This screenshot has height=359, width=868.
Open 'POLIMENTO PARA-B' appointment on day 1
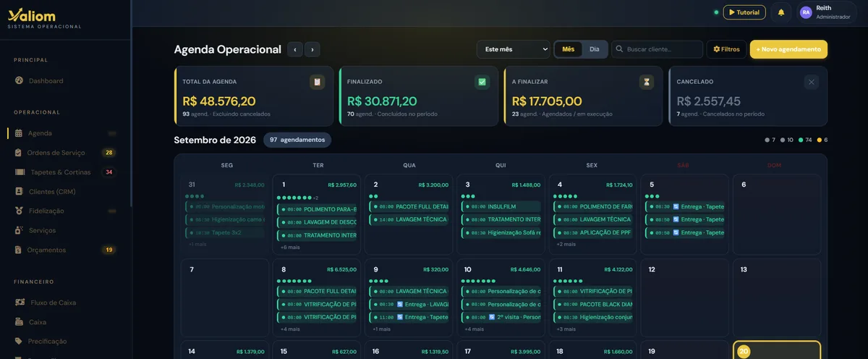click(x=317, y=209)
